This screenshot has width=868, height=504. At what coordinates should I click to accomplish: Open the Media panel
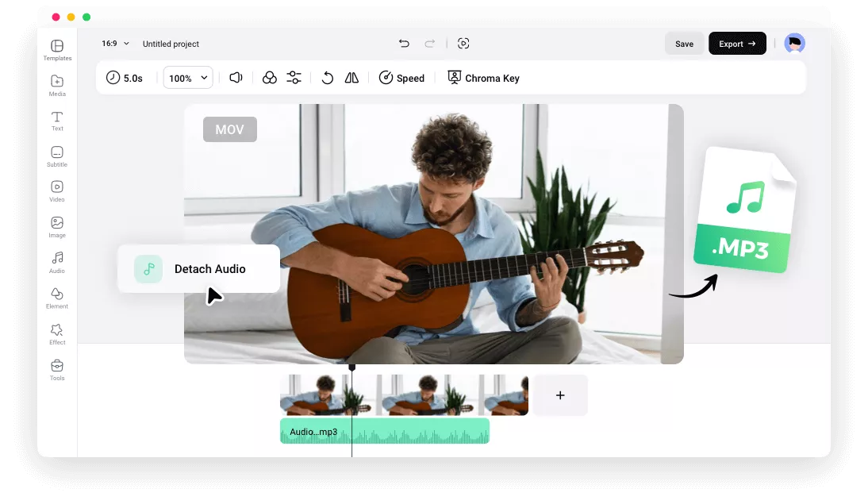click(57, 85)
